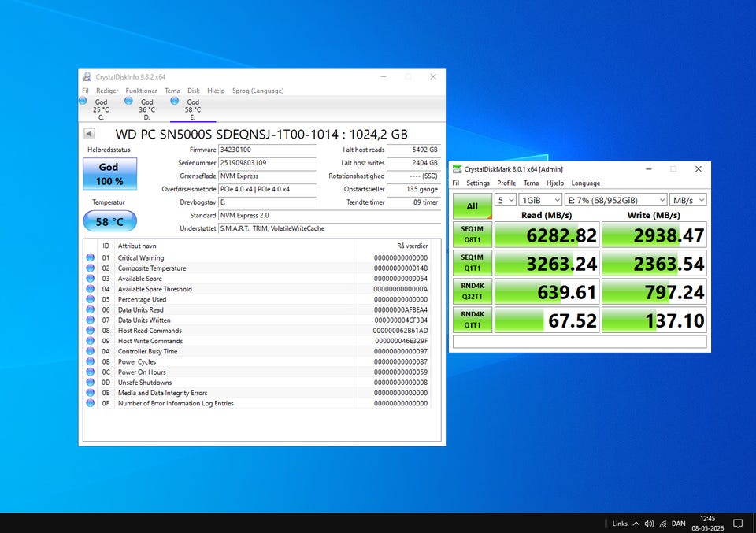
Task: Select the C: drive status orb
Action: [x=83, y=101]
